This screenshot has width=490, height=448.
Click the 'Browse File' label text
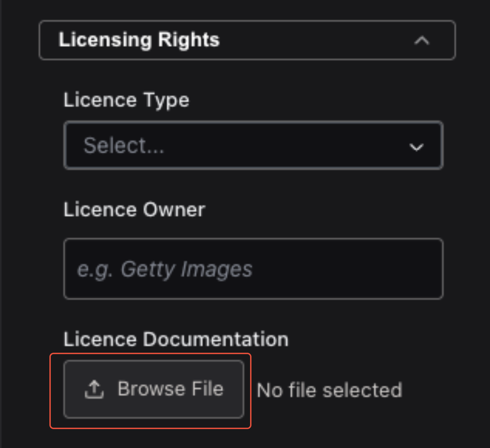171,389
